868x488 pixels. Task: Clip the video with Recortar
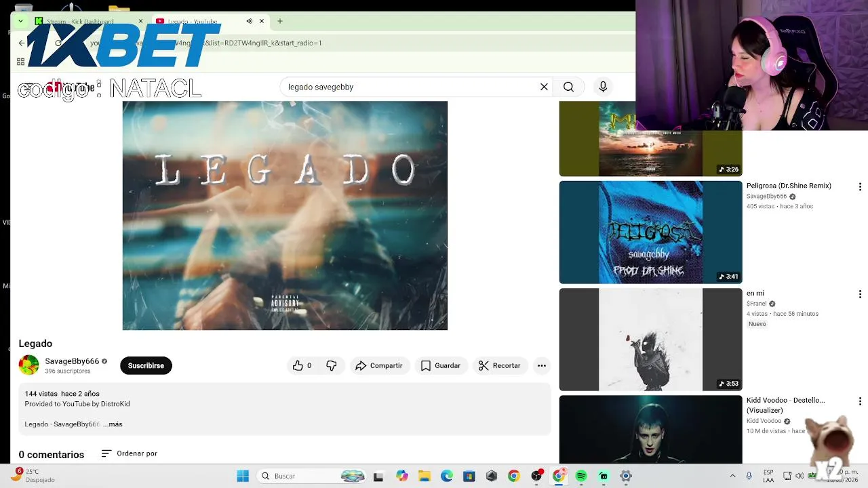click(x=500, y=365)
